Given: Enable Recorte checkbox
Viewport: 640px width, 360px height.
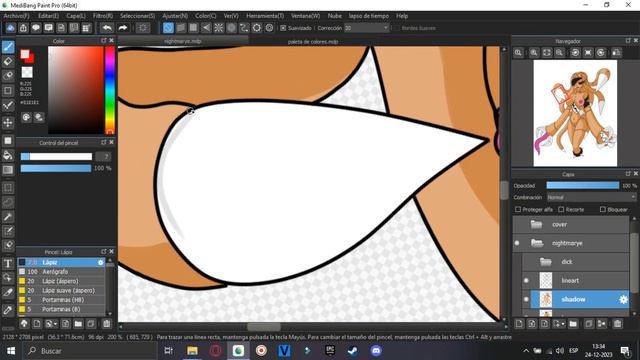Looking at the screenshot, I should point(561,209).
